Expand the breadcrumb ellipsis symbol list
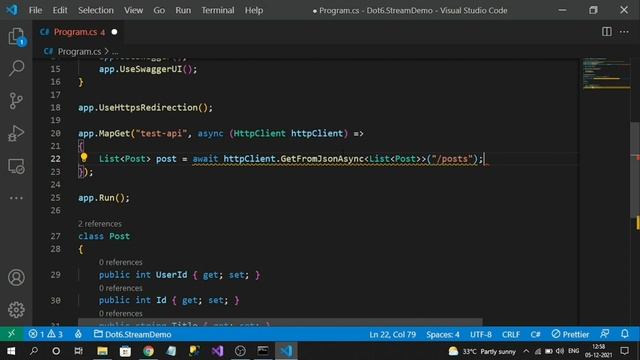Viewport: 640px width, 360px height. [x=115, y=52]
